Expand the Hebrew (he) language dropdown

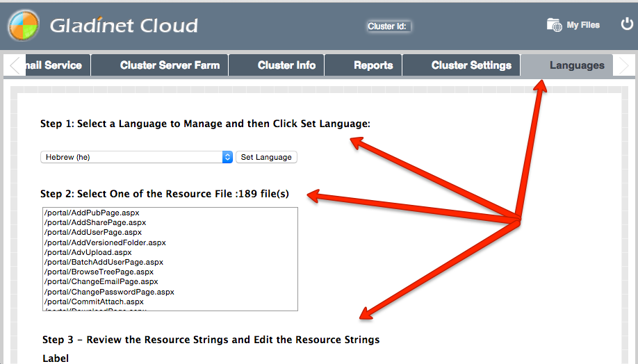[136, 157]
